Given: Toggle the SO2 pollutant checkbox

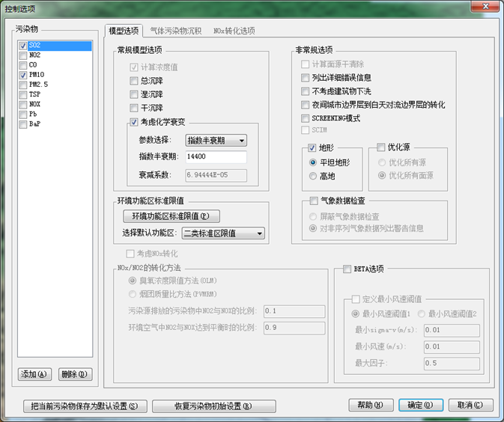Looking at the screenshot, I should pos(22,46).
